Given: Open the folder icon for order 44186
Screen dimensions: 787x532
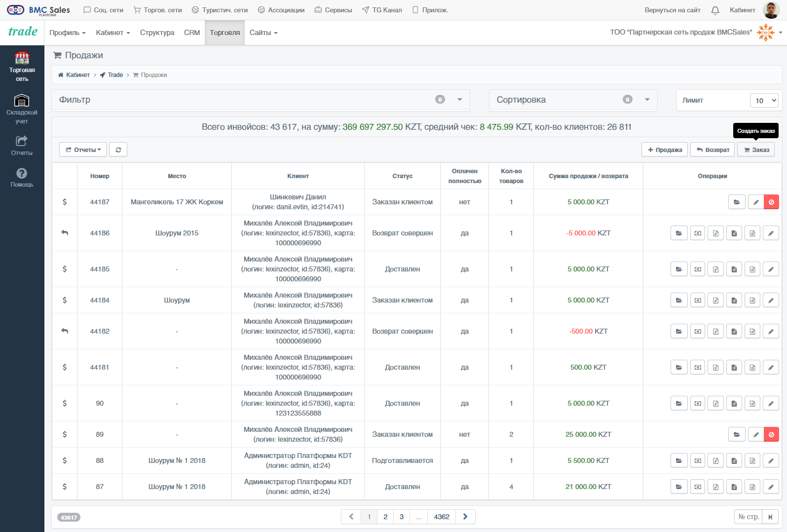Looking at the screenshot, I should click(679, 233).
